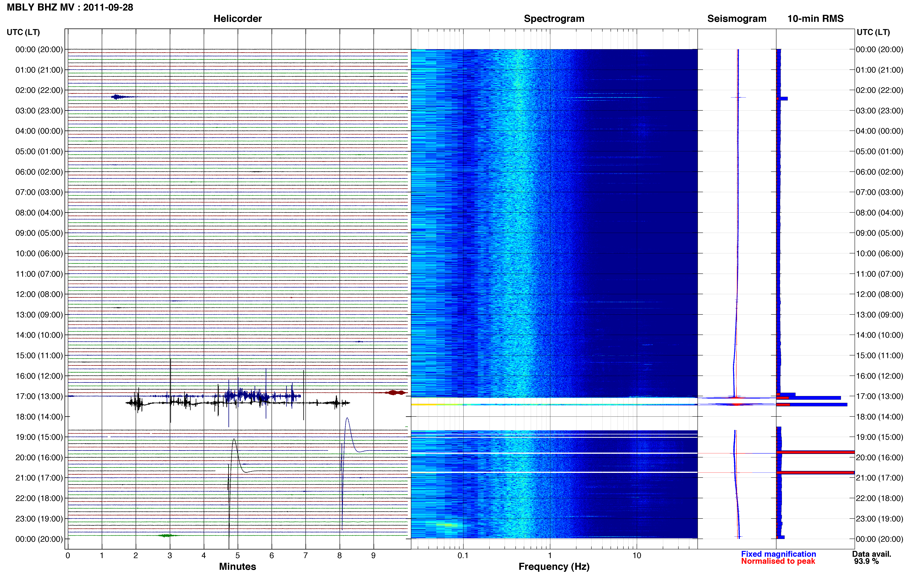
Task: Select the "Data avail." label
Action: (x=872, y=554)
